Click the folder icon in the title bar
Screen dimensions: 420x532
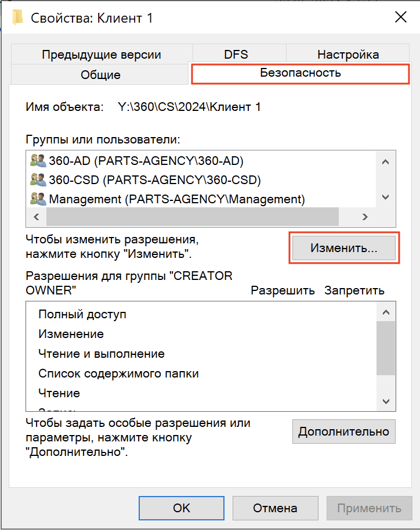pos(18,17)
